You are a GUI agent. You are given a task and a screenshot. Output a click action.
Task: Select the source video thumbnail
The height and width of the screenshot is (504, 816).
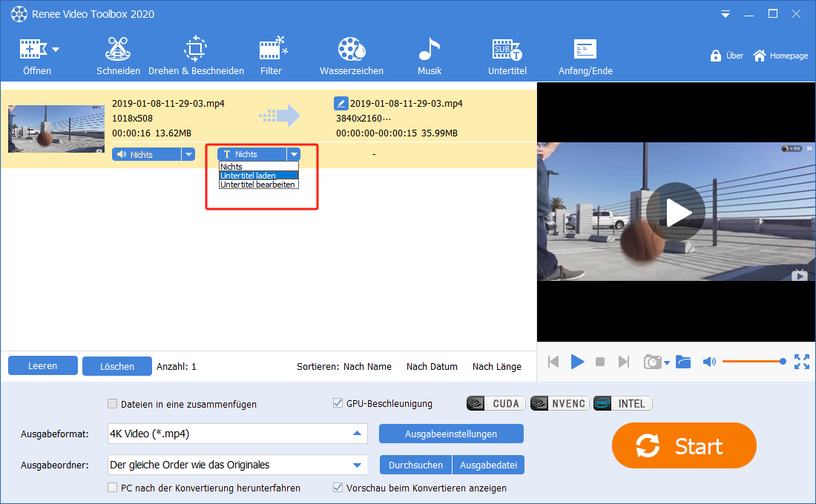tap(56, 128)
